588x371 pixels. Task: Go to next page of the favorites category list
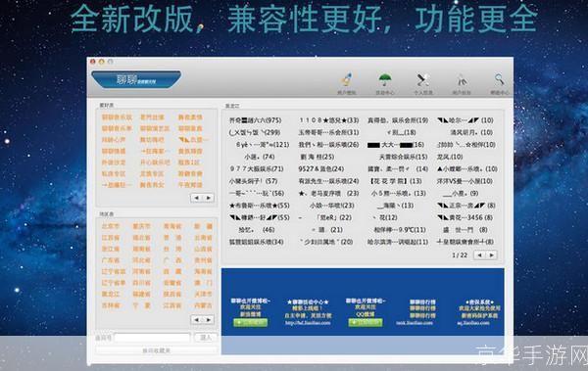pyautogui.click(x=209, y=198)
